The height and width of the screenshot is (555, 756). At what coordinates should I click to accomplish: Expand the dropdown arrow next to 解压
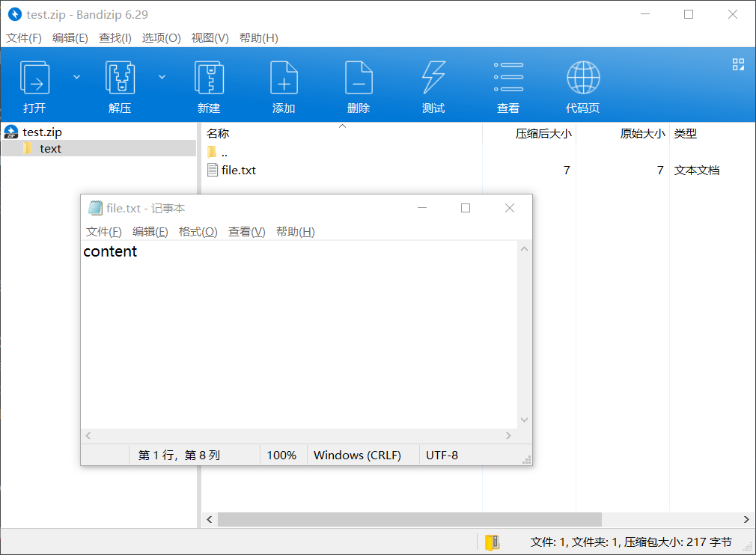coord(162,77)
